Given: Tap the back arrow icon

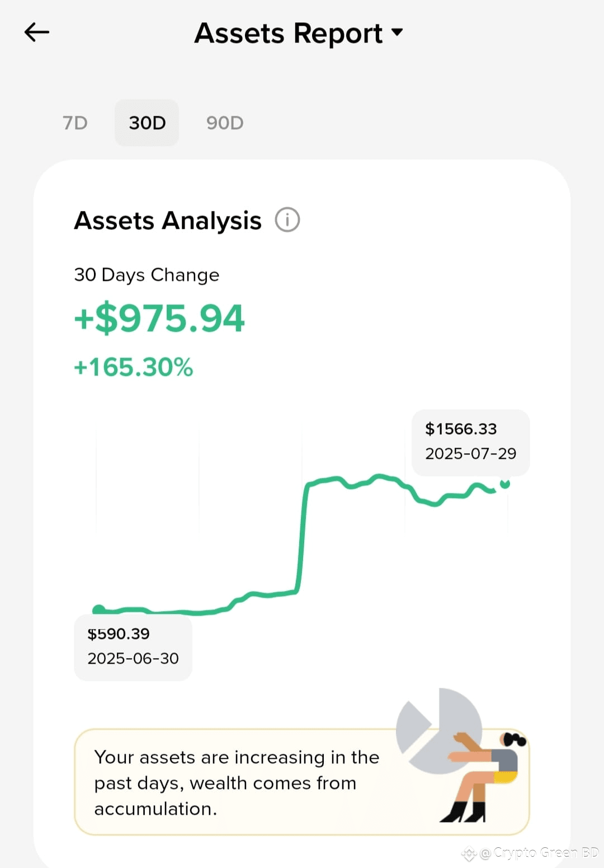Looking at the screenshot, I should tap(37, 32).
